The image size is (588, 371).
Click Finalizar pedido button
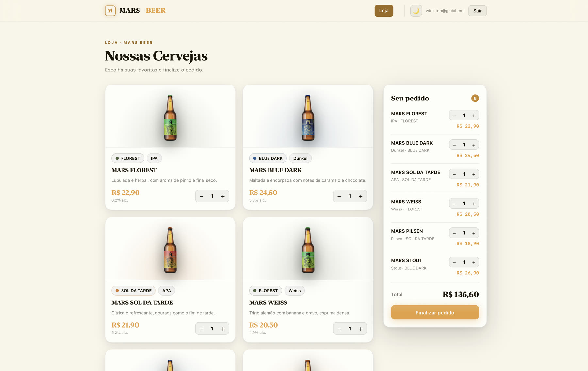click(435, 312)
